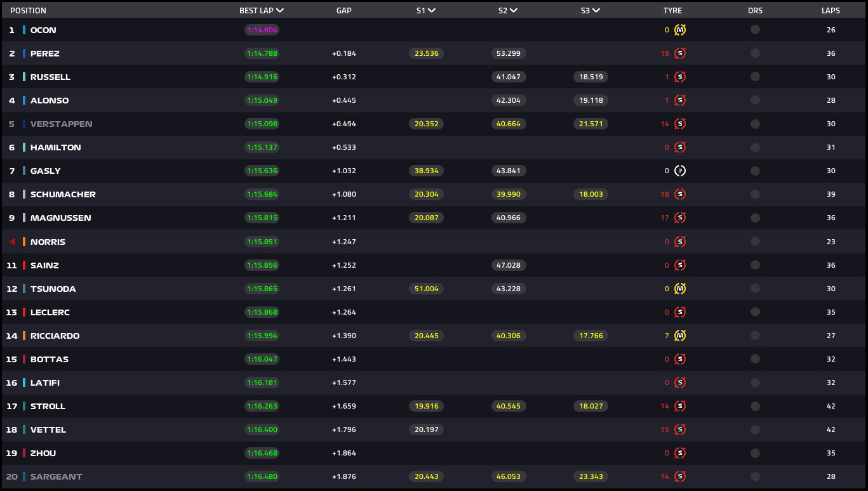Click Ocon's purple best lap 1:14.604

click(x=262, y=30)
